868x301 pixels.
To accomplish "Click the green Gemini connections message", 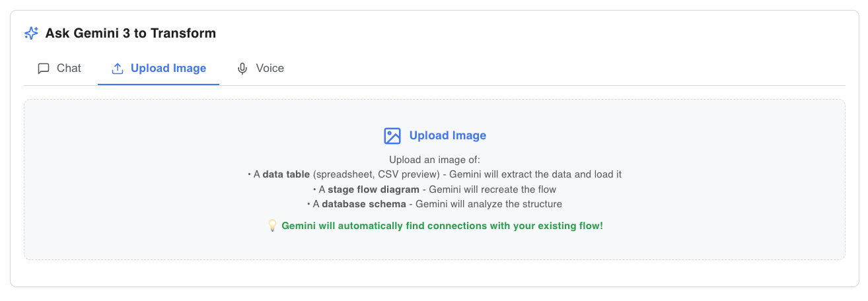I will [x=442, y=226].
